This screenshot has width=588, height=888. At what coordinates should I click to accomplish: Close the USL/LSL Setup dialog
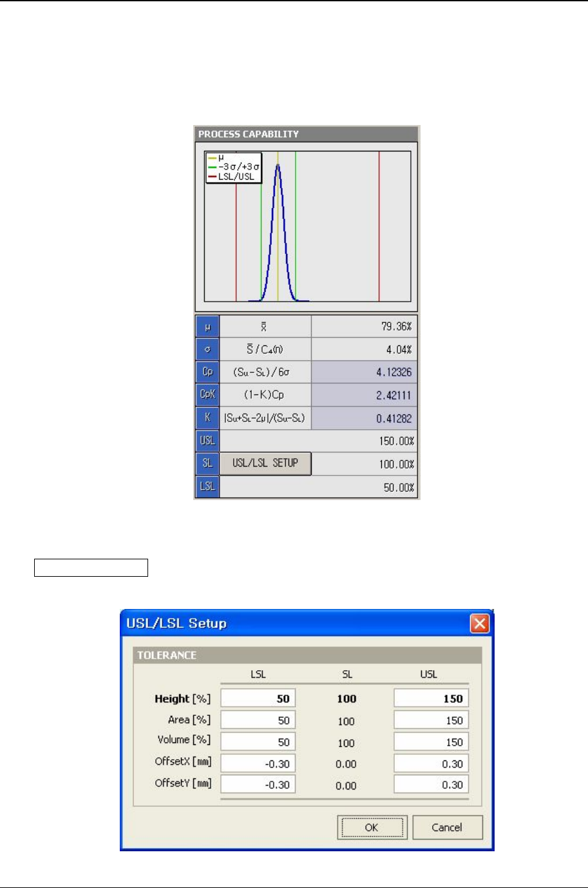pyautogui.click(x=480, y=623)
